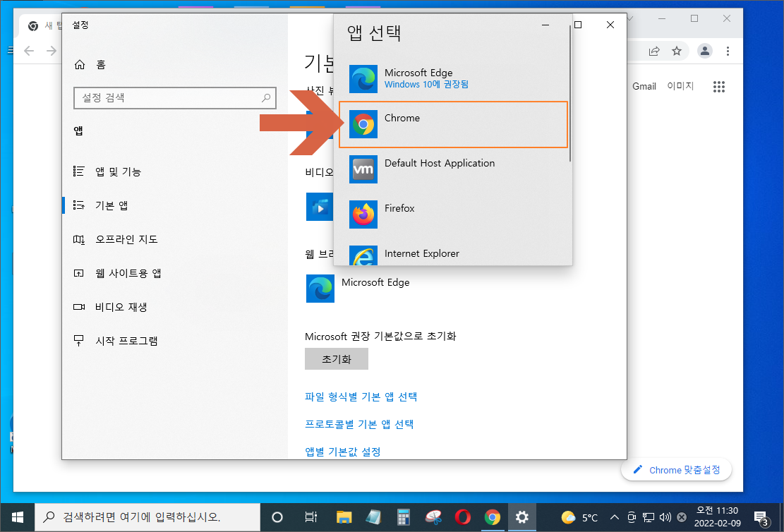Open the Chrome profile avatar menu
This screenshot has height=532, width=784.
[705, 51]
